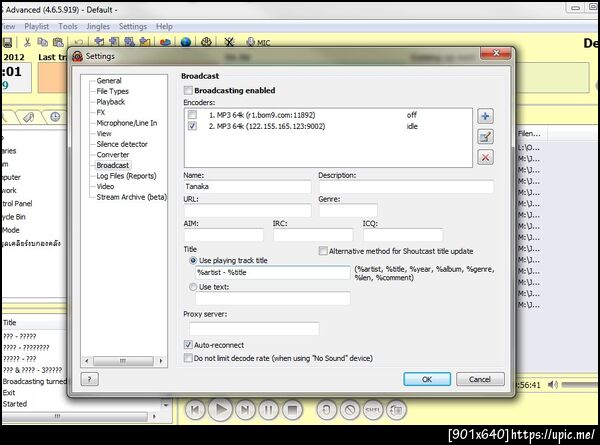Image resolution: width=600 pixels, height=445 pixels.
Task: Select General in the settings tree
Action: pos(109,81)
